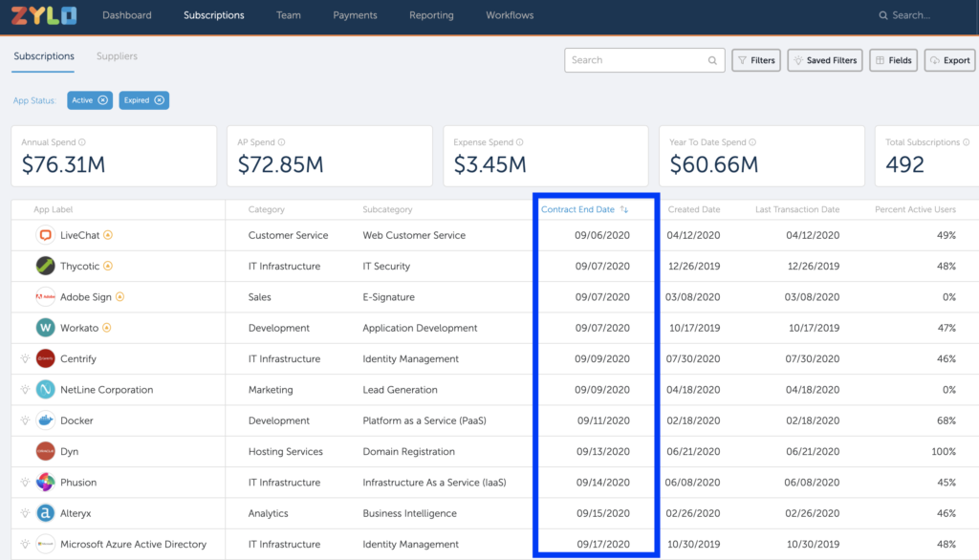Sort by Percent Active Users header
The width and height of the screenshot is (979, 560).
click(915, 209)
